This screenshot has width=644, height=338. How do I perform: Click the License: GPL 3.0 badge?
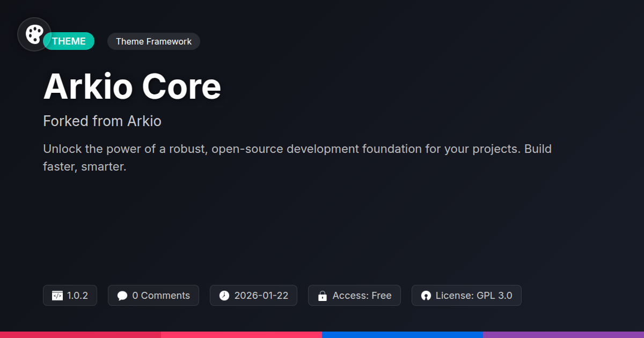coord(466,296)
